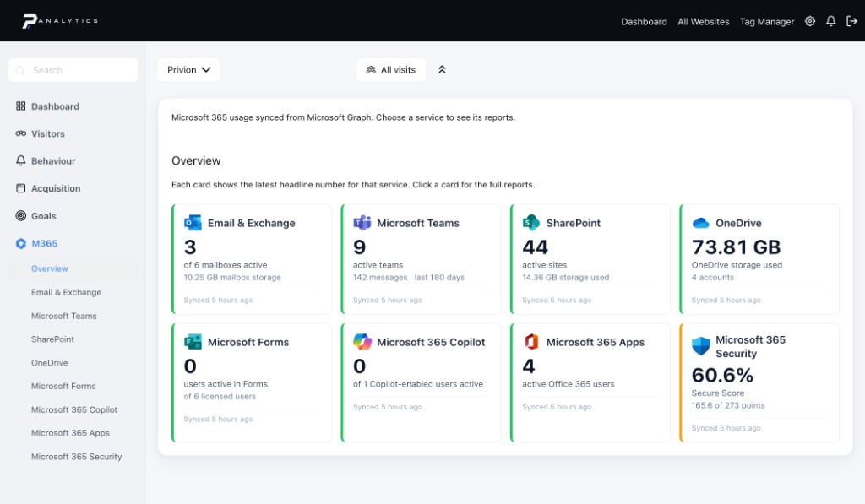
Task: Click the Visitors glasses icon
Action: pos(21,133)
